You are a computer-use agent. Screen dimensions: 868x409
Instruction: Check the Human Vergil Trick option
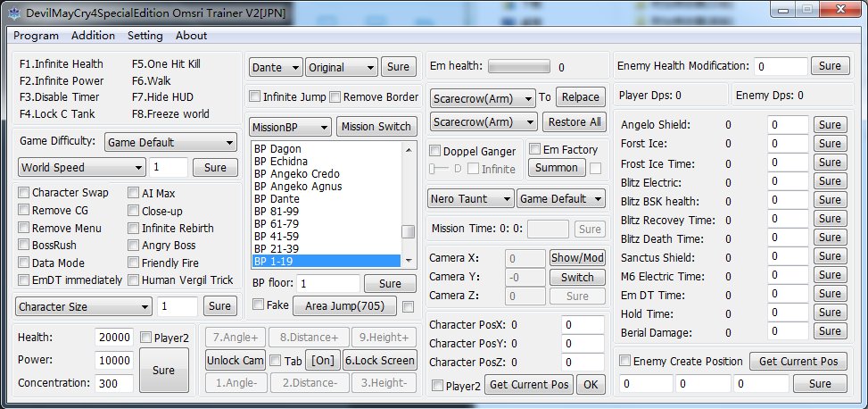click(134, 280)
